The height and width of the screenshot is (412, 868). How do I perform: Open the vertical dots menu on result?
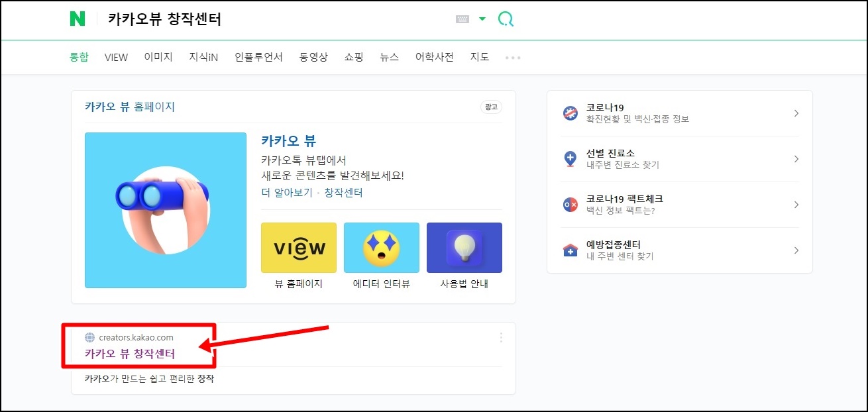[x=501, y=338]
